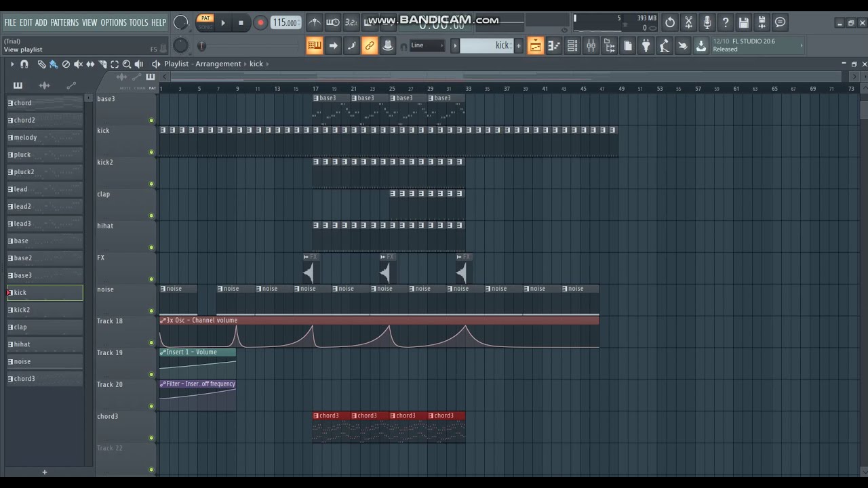Open the Mixer view
The width and height of the screenshot is (868, 488).
591,45
